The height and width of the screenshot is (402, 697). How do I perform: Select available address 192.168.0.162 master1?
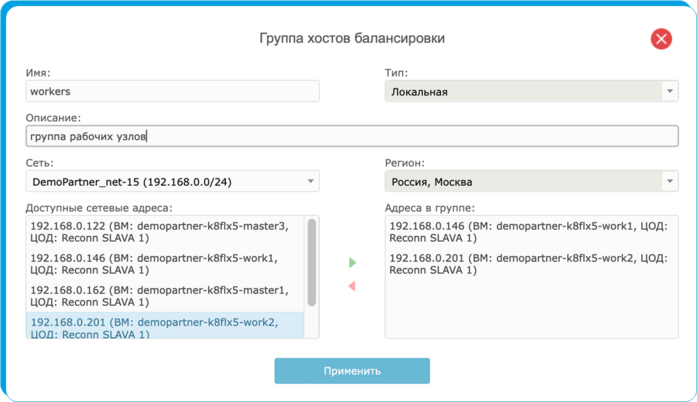click(x=165, y=296)
